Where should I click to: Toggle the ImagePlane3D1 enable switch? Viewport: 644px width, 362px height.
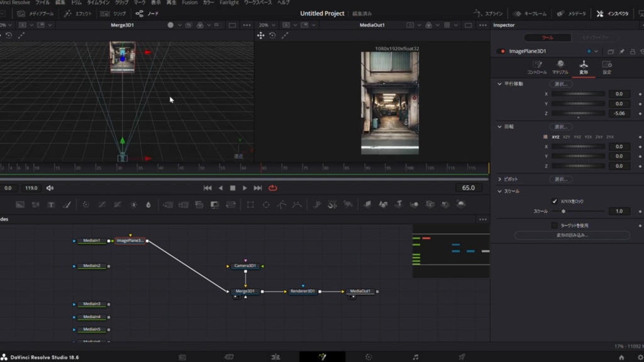pos(501,52)
